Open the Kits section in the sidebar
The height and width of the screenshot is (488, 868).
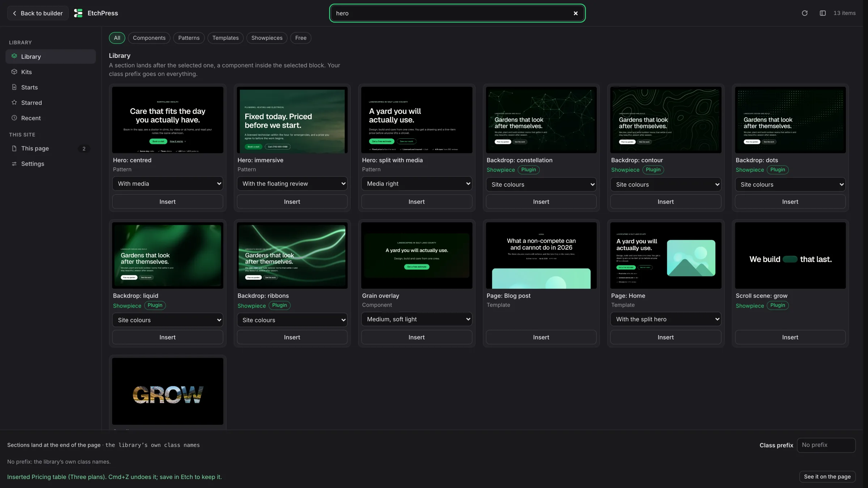(51, 72)
